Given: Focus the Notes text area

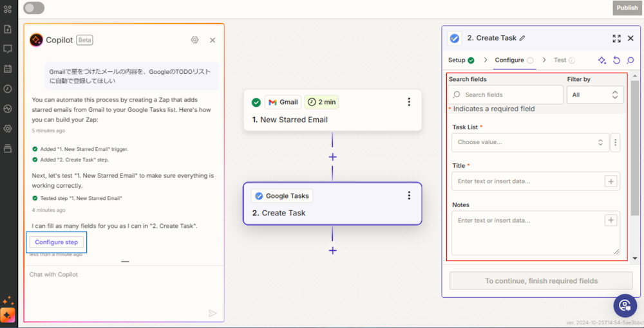Looking at the screenshot, I should pyautogui.click(x=536, y=233).
